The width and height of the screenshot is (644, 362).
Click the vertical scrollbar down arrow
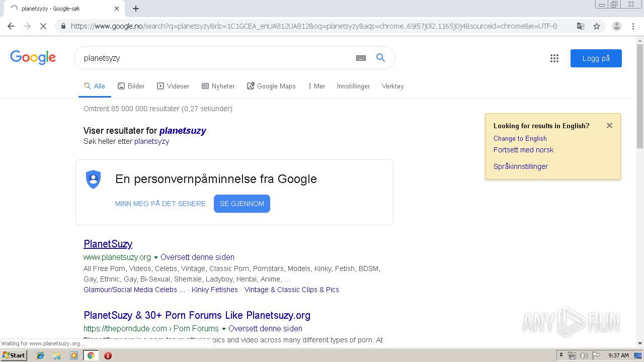click(x=639, y=343)
